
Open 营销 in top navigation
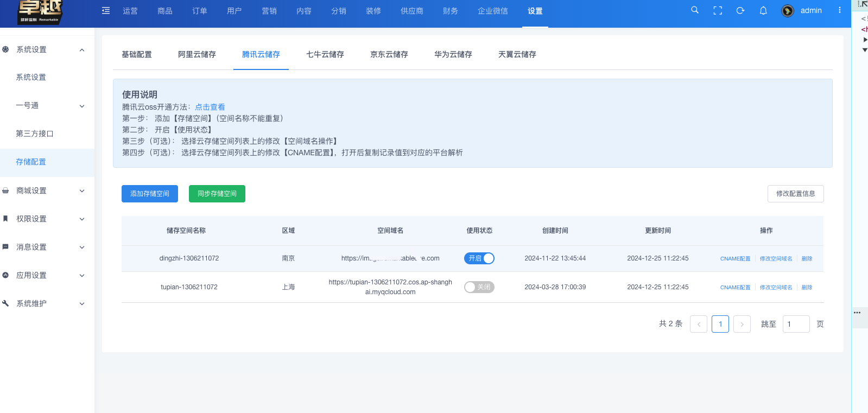[269, 11]
